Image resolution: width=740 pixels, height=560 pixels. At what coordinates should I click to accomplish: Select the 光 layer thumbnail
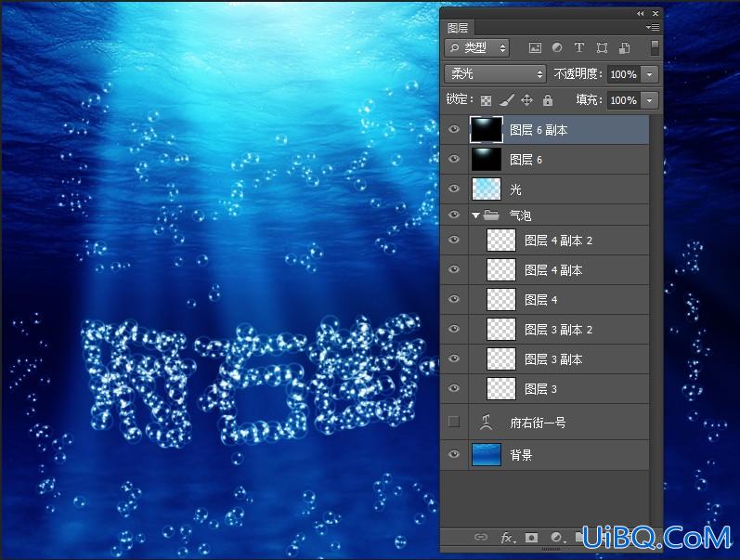[x=487, y=189]
